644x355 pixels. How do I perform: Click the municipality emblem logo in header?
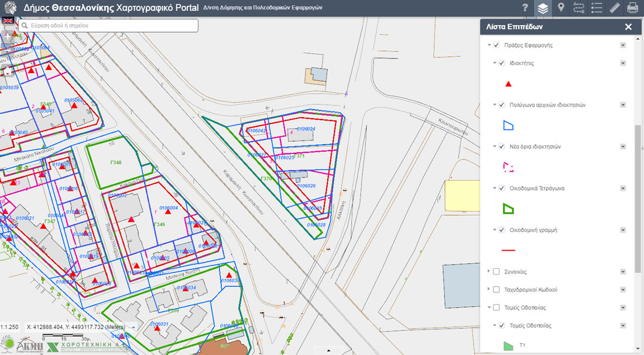(11, 8)
